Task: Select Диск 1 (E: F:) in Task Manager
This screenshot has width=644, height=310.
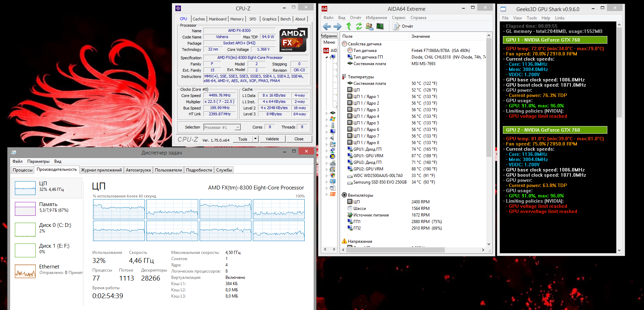Action: pyautogui.click(x=47, y=250)
